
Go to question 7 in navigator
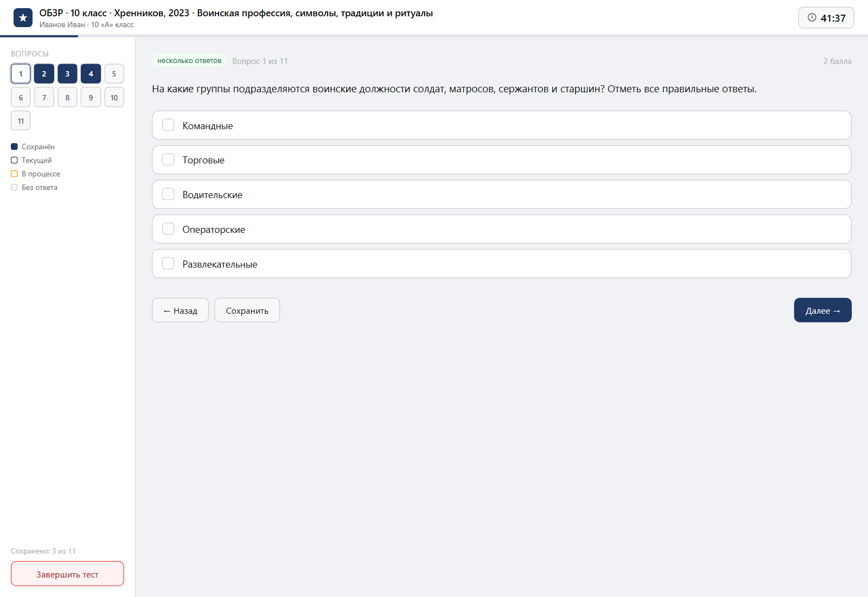point(44,97)
